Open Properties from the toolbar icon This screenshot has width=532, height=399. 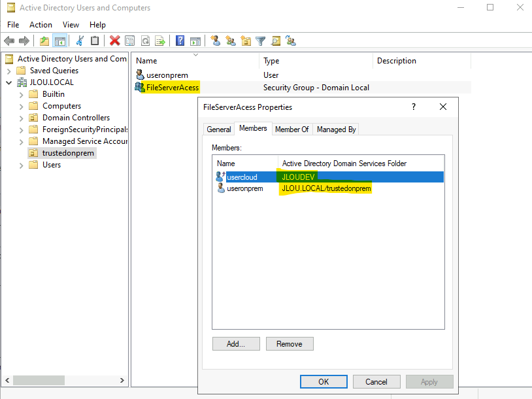pos(129,41)
